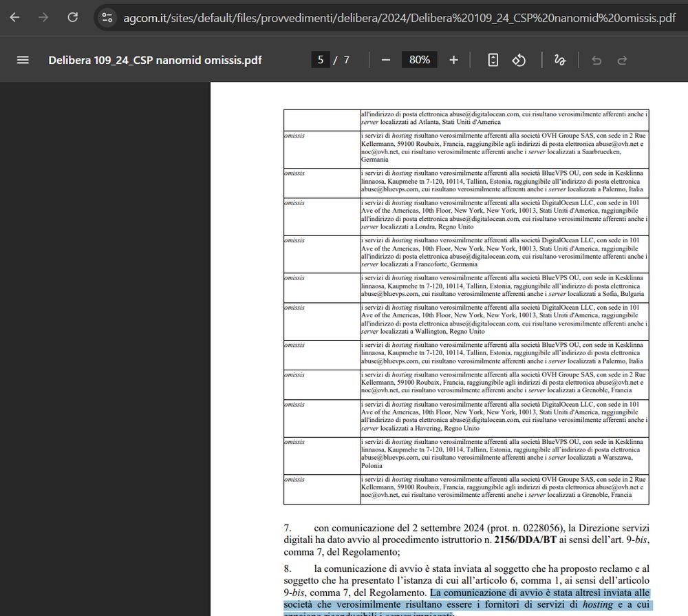Zoom in on the PDF document

click(453, 60)
